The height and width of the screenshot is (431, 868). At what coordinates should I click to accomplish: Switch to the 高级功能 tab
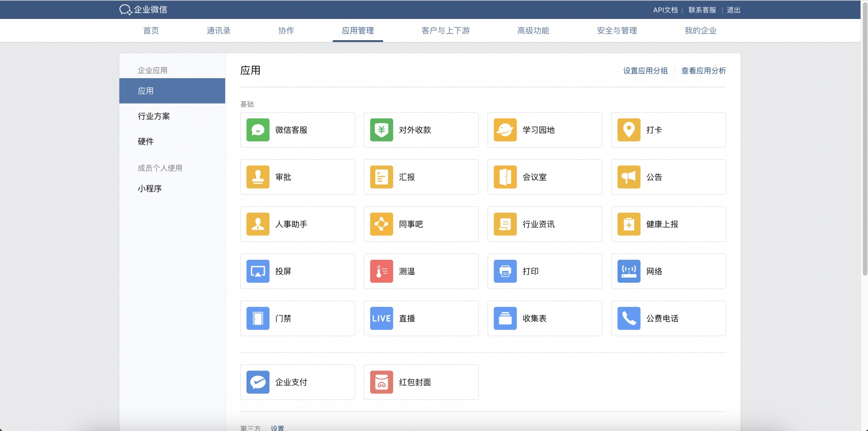point(533,31)
